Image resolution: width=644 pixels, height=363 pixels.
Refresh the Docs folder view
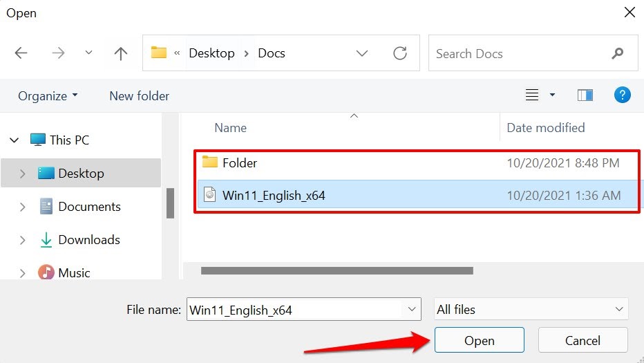pos(399,53)
